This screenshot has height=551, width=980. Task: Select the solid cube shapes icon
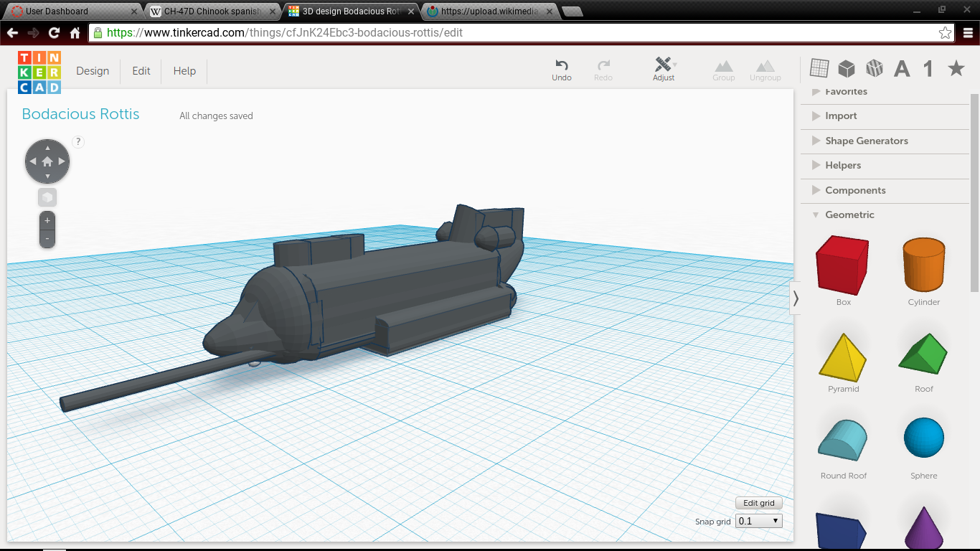point(847,68)
